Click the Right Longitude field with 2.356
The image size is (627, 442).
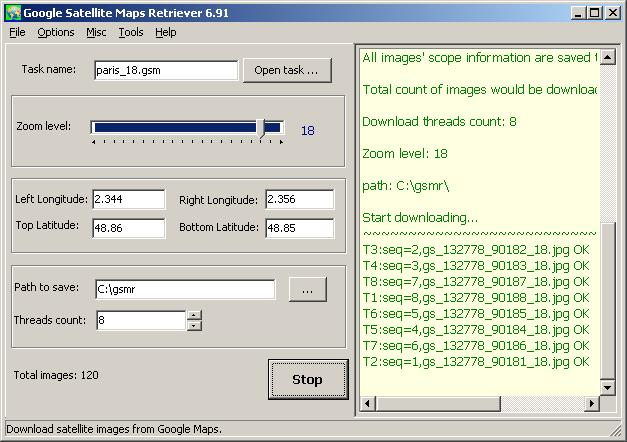click(300, 199)
